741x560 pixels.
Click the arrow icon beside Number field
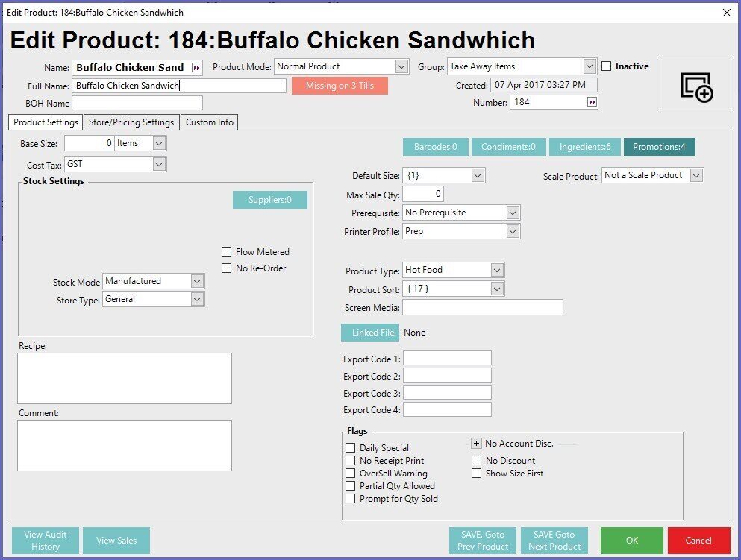[592, 102]
